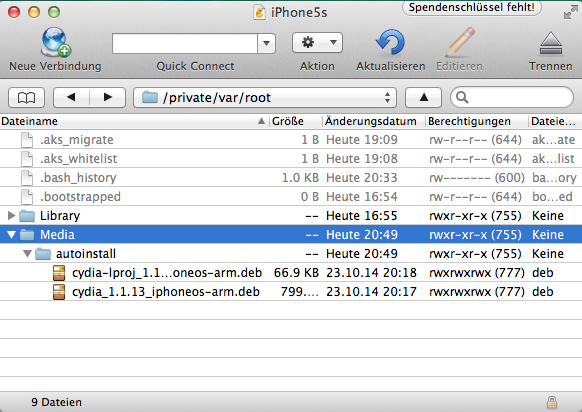Click the 9 Dateien status text
This screenshot has width=582, height=412.
click(x=56, y=402)
